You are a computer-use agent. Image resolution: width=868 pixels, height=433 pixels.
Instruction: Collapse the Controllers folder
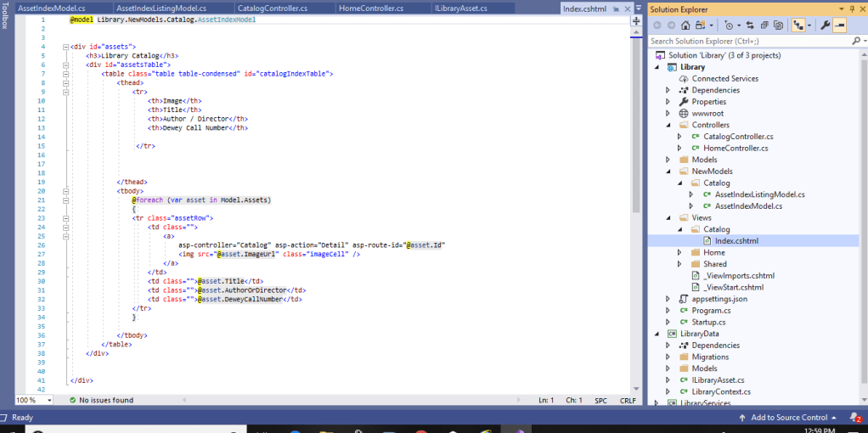click(668, 125)
